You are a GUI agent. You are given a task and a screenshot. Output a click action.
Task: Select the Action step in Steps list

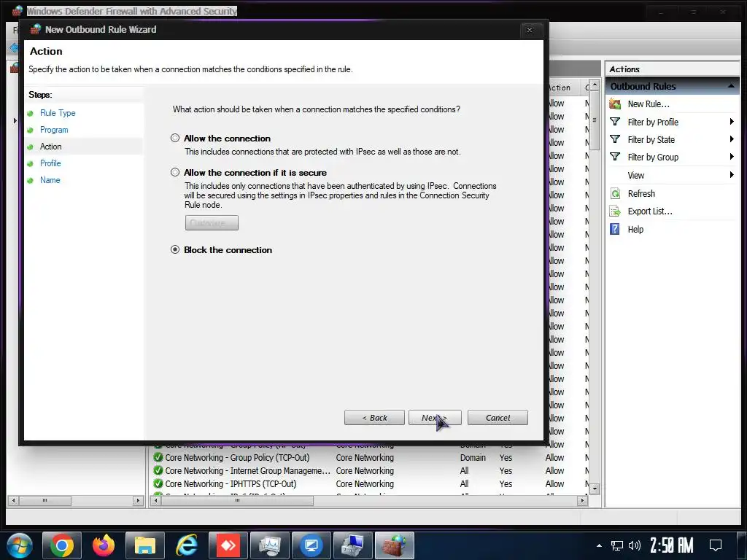pyautogui.click(x=50, y=147)
